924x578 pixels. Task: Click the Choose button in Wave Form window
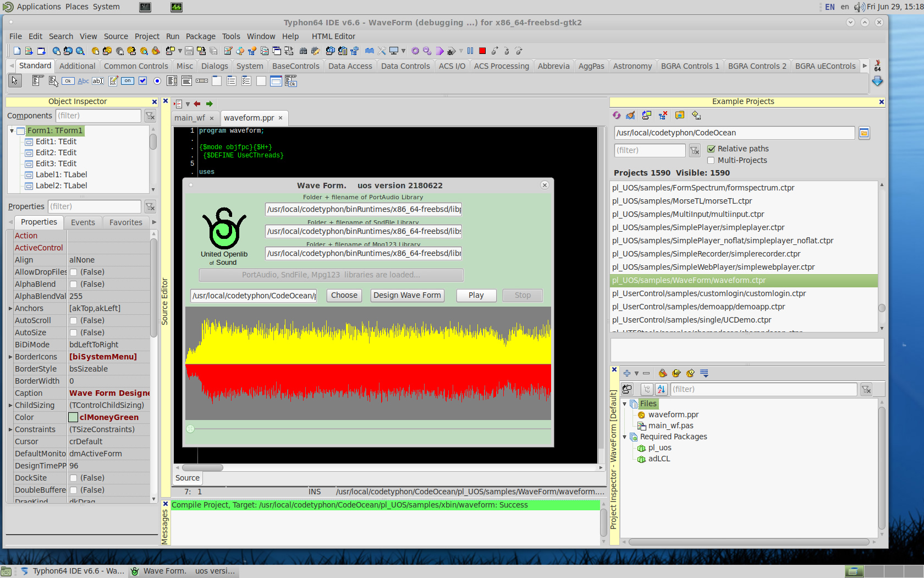point(344,296)
